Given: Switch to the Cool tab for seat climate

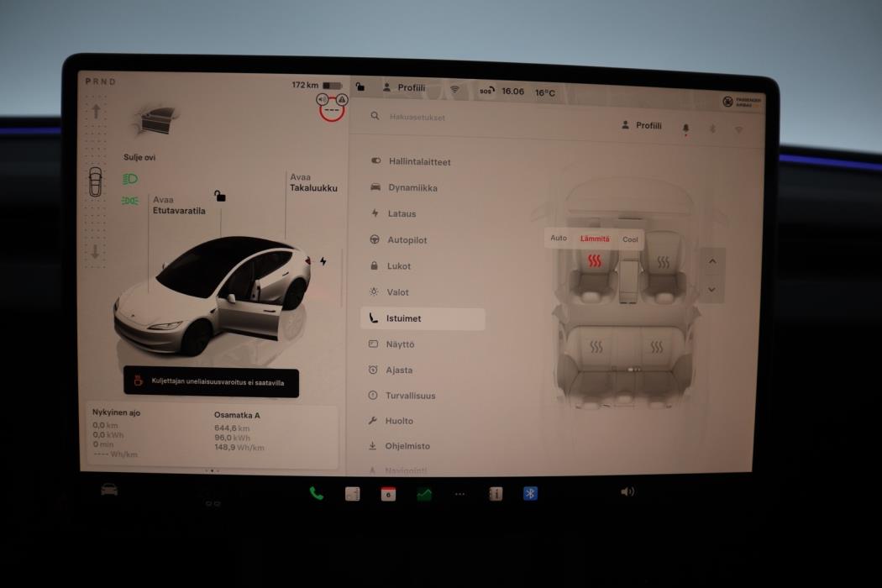Looking at the screenshot, I should [x=629, y=239].
